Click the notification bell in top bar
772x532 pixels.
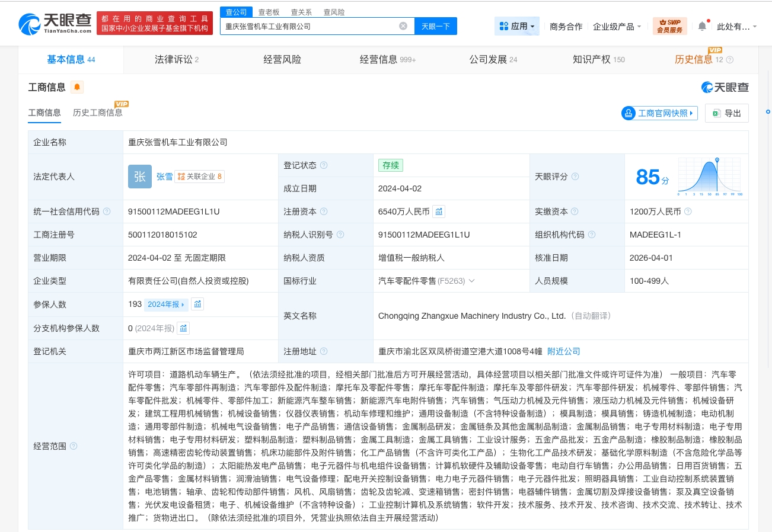tap(702, 26)
